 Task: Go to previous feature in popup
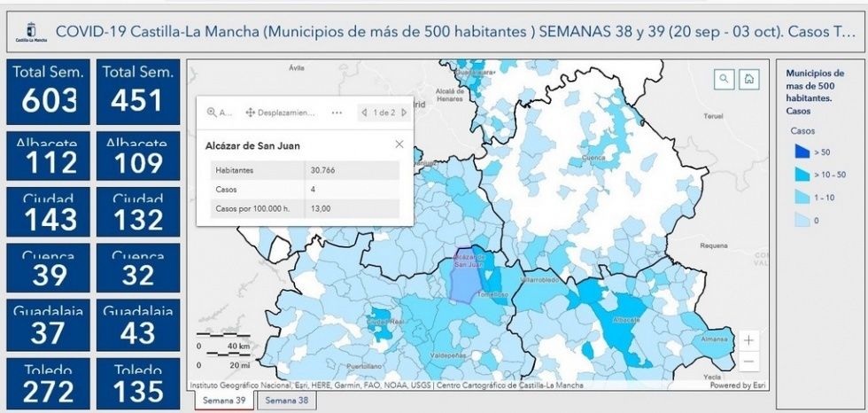pyautogui.click(x=363, y=113)
